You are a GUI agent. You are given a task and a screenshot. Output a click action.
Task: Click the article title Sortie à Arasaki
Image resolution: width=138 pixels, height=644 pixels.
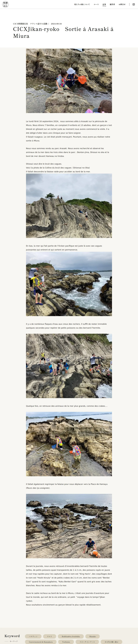click(x=63, y=33)
